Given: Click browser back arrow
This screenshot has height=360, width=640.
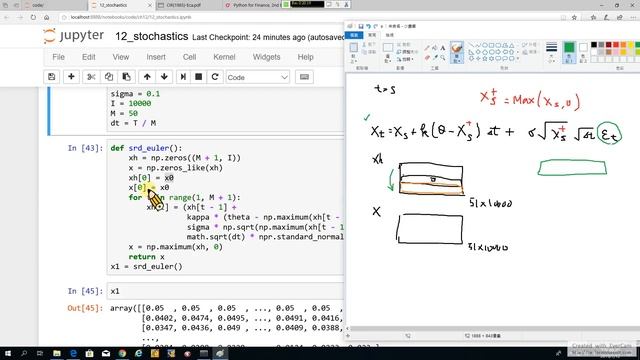Looking at the screenshot, I should pos(7,17).
